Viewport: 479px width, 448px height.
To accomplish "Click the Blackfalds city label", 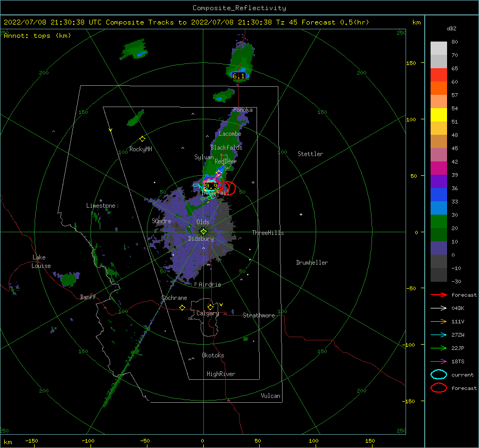I will click(226, 148).
